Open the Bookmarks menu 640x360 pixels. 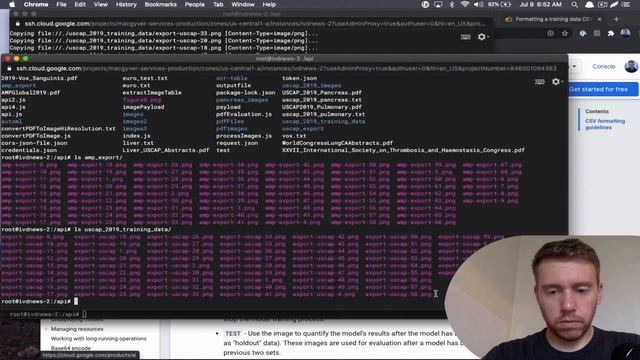pyautogui.click(x=160, y=4)
